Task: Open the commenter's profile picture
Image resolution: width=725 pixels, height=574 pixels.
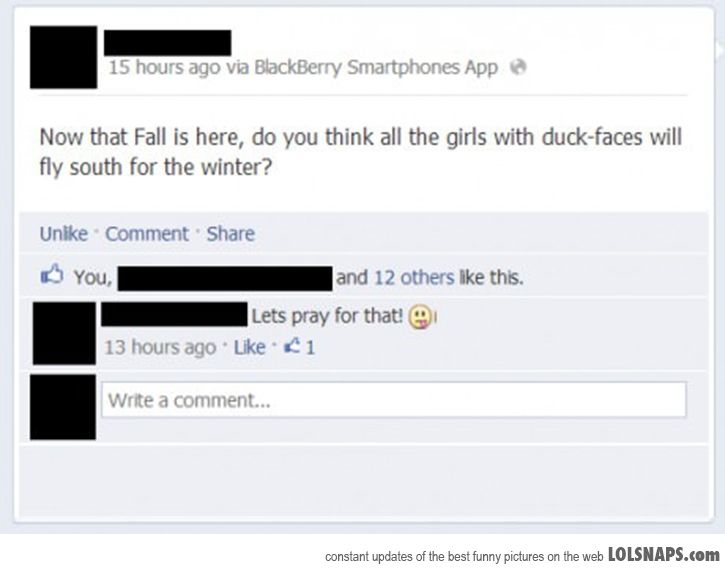Action: 64,333
